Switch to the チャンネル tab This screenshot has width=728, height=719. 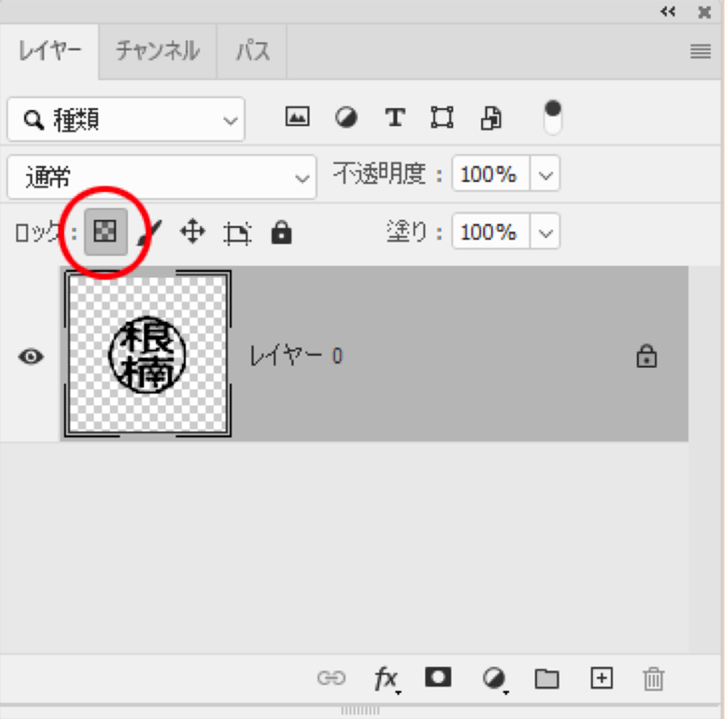(158, 51)
